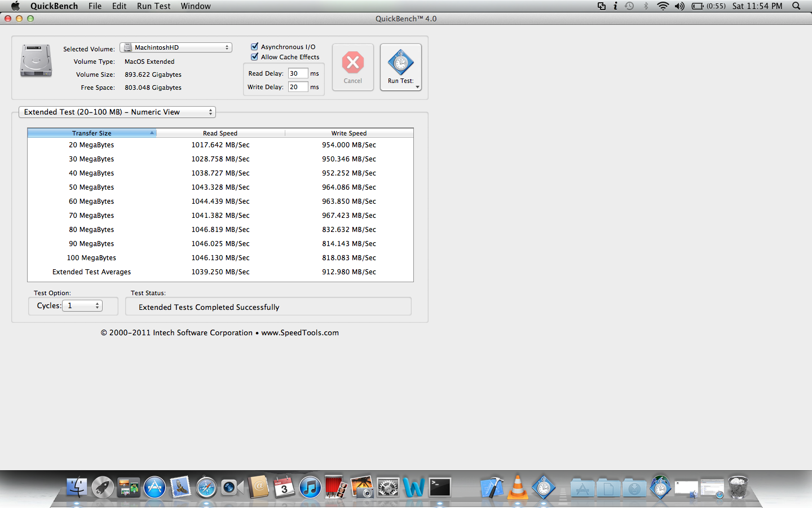Image resolution: width=812 pixels, height=508 pixels.
Task: Open the File menu
Action: tap(95, 6)
